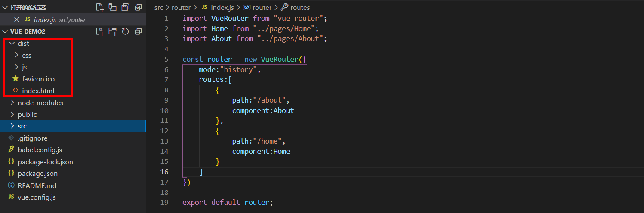
Task: Click component:Home text
Action: (x=261, y=151)
